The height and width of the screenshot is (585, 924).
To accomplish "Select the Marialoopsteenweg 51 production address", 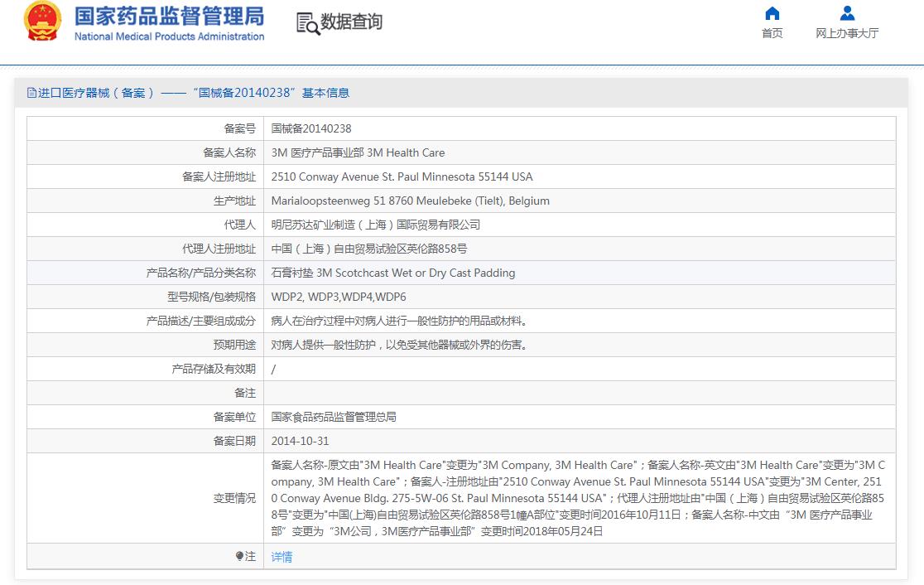I will (410, 201).
